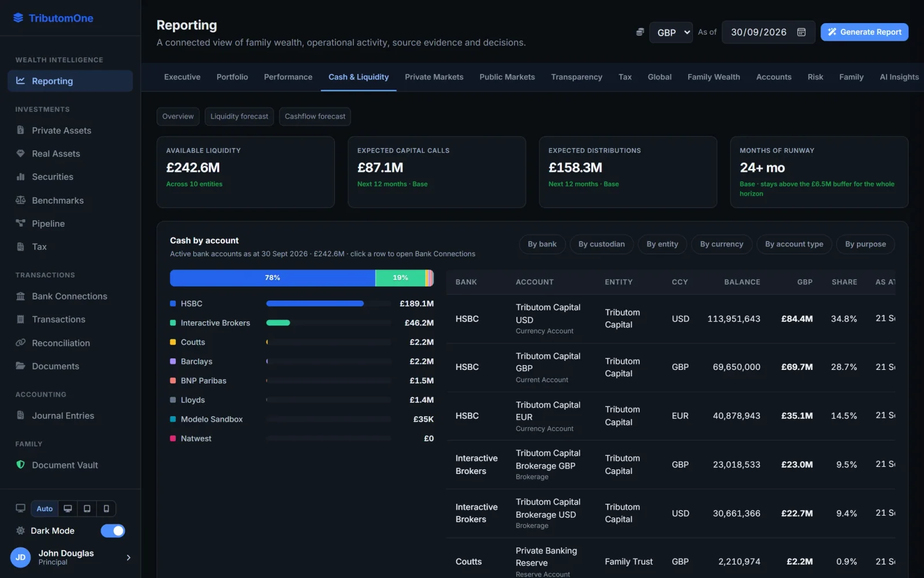This screenshot has height=578, width=924.
Task: Expand John Douglas profile chevron
Action: [x=128, y=557]
